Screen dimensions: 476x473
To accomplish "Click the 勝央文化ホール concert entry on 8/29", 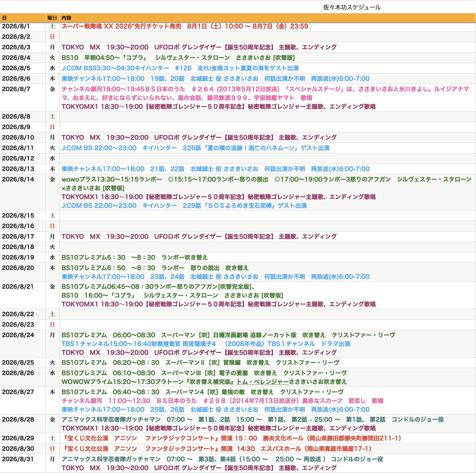I will point(232,438).
